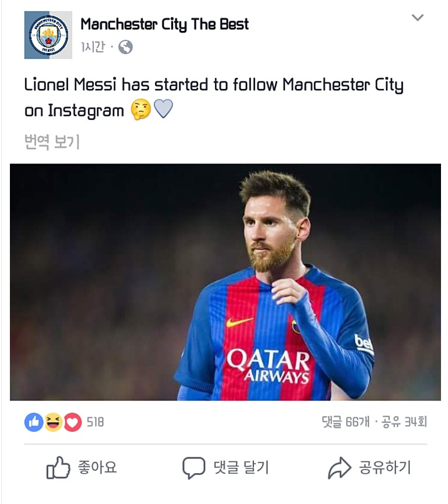The width and height of the screenshot is (448, 504).
Task: Click the blue Like reaction icon
Action: pyautogui.click(x=34, y=422)
